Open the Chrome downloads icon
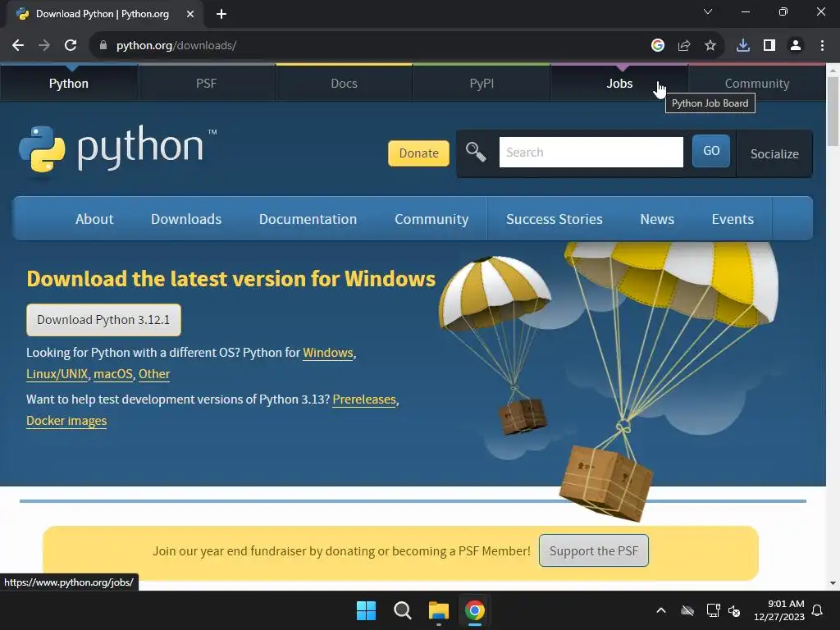The width and height of the screenshot is (840, 630). [743, 46]
